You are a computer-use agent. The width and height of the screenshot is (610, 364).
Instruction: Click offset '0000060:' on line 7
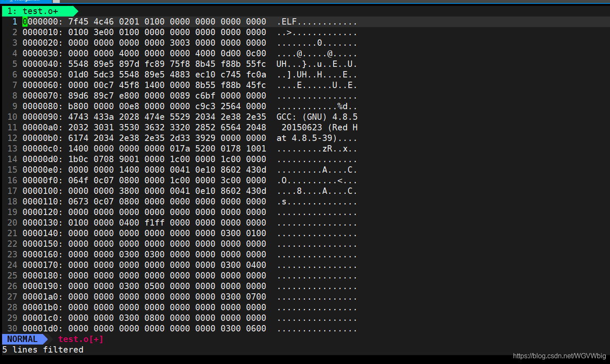pyautogui.click(x=43, y=85)
